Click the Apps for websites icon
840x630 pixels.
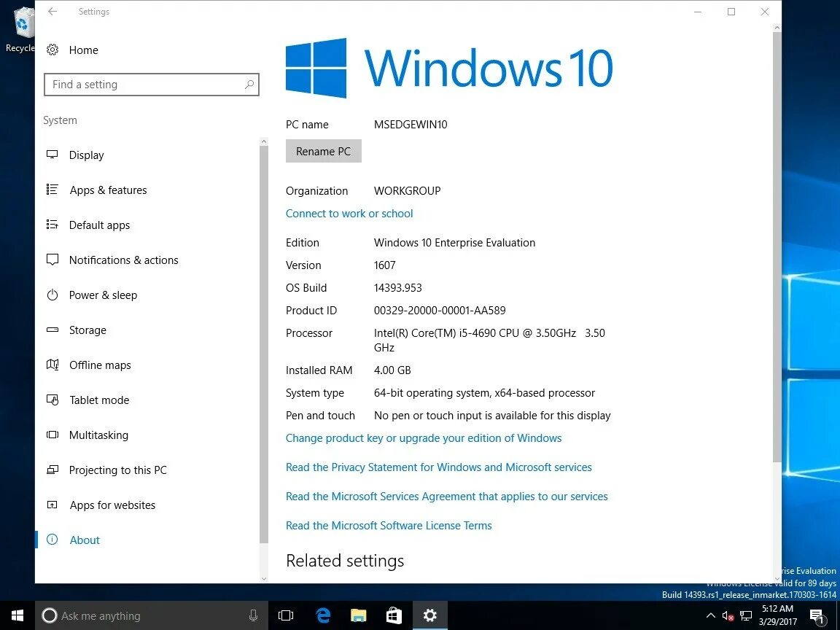click(52, 505)
